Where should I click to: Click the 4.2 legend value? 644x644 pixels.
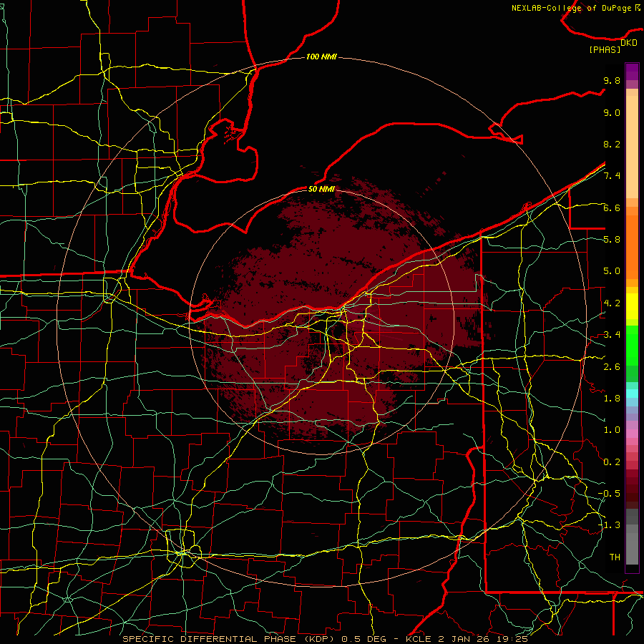pyautogui.click(x=612, y=303)
